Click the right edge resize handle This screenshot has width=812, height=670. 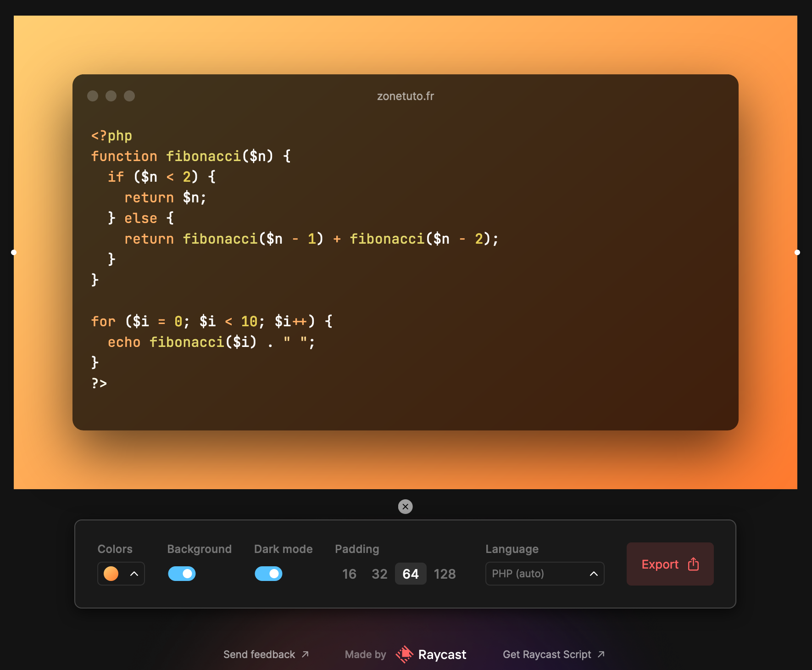(798, 252)
